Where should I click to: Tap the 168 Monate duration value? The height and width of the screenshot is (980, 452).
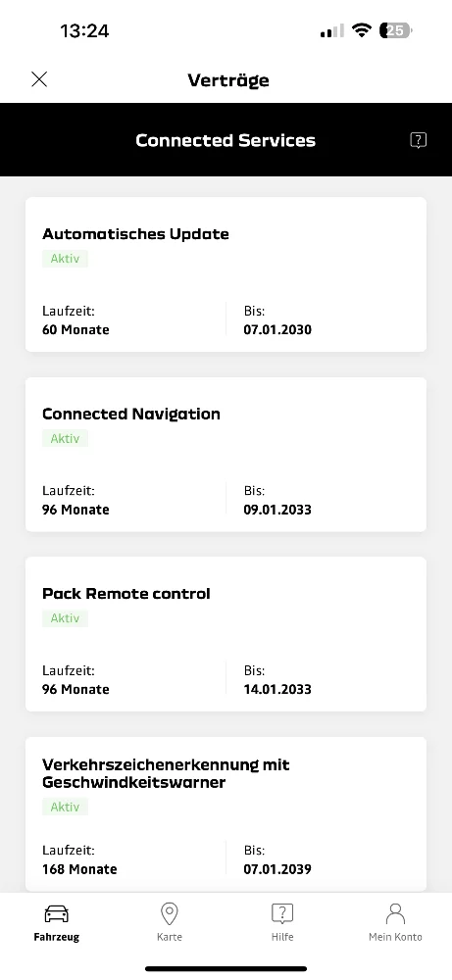79,869
